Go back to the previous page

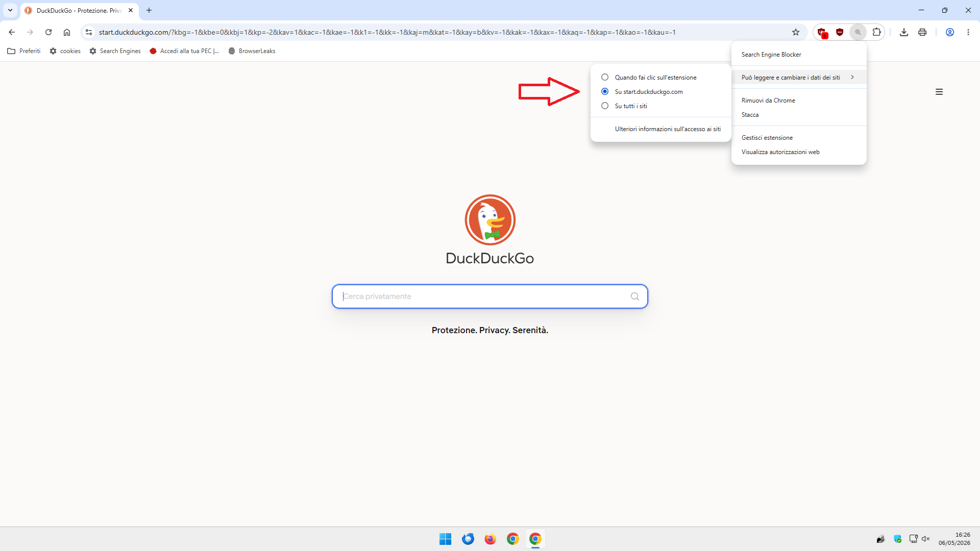tap(12, 32)
